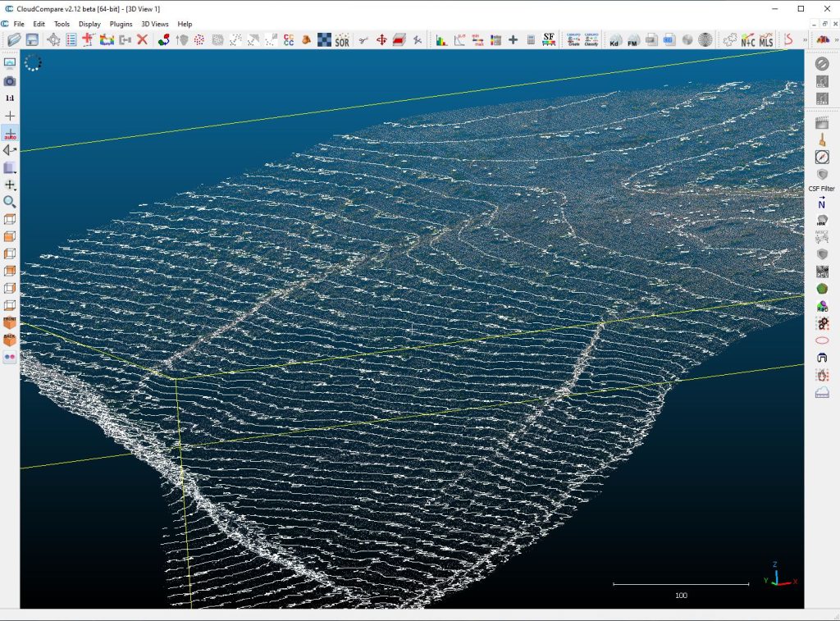The image size is (840, 621).
Task: Expand the view mode dropdown in left toolbar
Action: click(x=10, y=168)
